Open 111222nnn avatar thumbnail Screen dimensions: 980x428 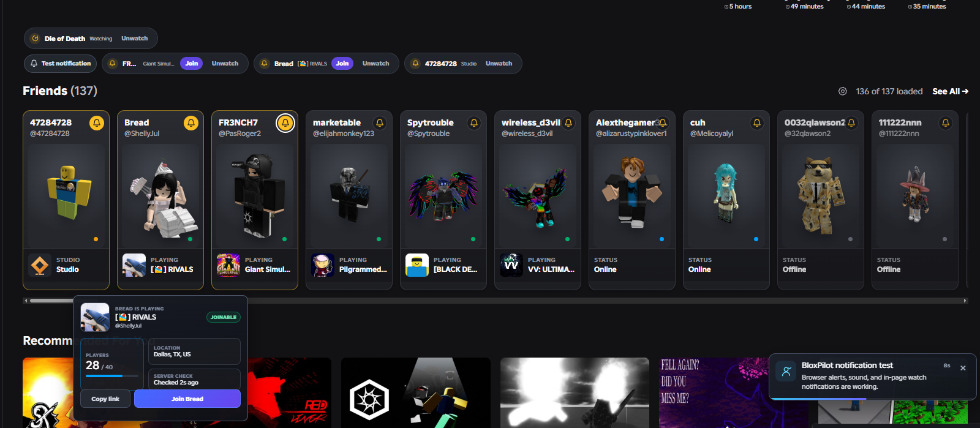[915, 196]
